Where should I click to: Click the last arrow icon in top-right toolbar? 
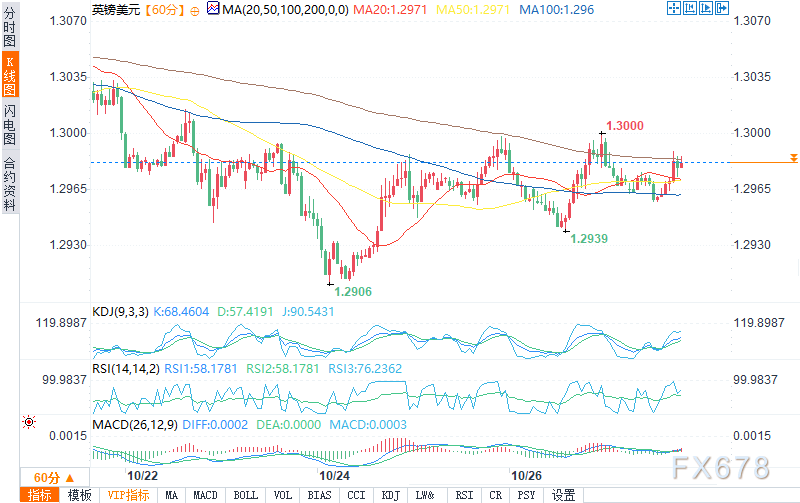pos(723,8)
